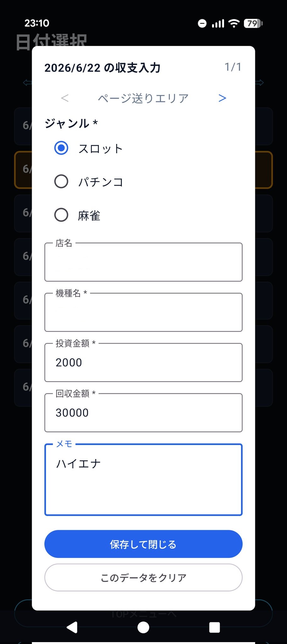The width and height of the screenshot is (287, 644).
Task: Select the パチンコ radio button
Action: coord(61,181)
